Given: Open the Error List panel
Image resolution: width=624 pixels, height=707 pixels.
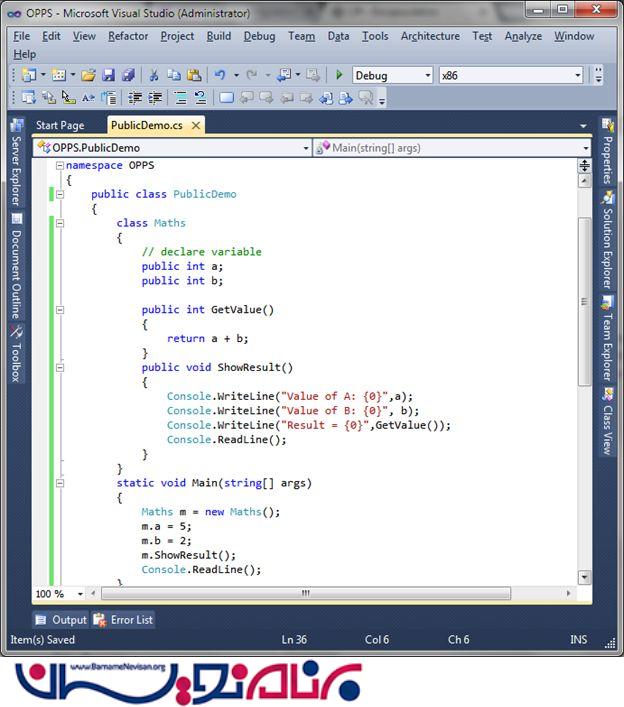Looking at the screenshot, I should (x=123, y=620).
